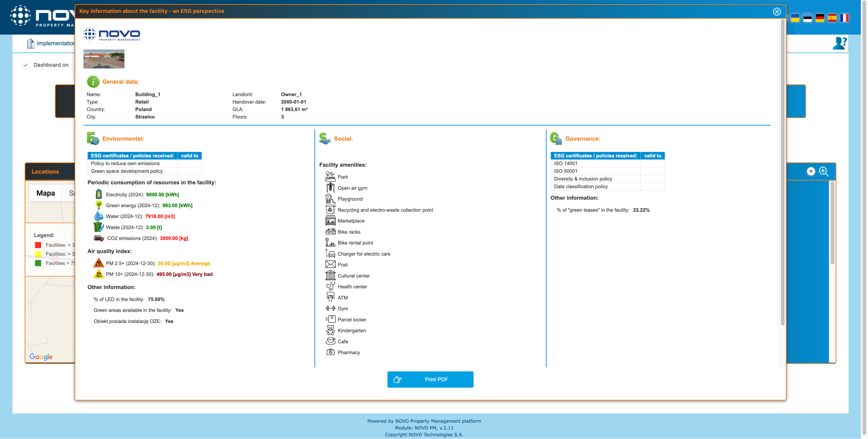The height and width of the screenshot is (439, 868).
Task: Click the Charger for electric cars icon
Action: tap(330, 254)
